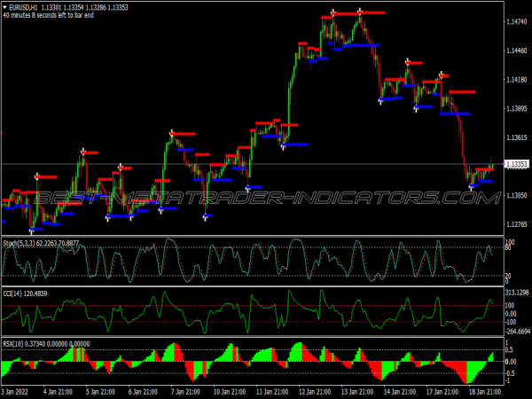Click the 1.13895 price axis label
Screen dimensions: 532x399
pos(517,108)
